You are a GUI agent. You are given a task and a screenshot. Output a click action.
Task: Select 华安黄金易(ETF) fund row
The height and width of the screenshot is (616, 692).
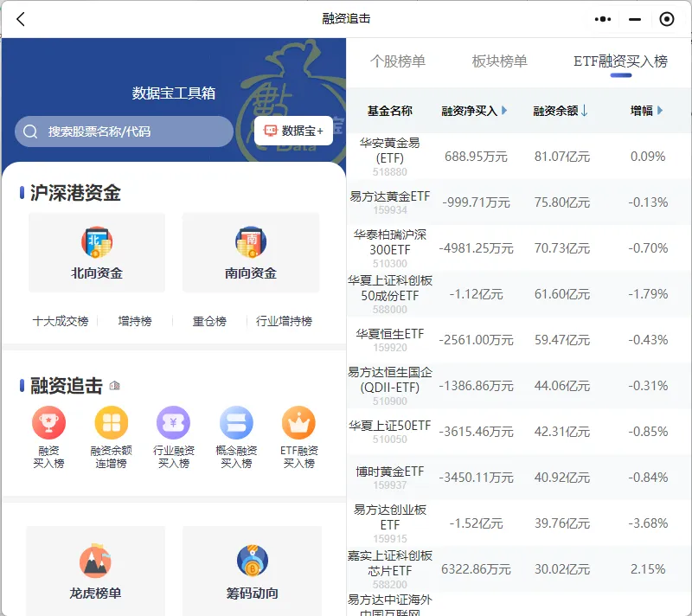click(519, 157)
